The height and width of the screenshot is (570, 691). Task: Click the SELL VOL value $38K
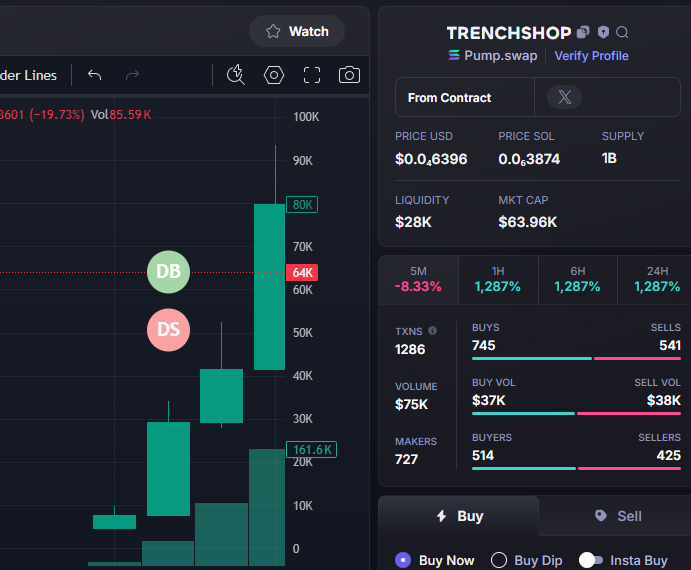tap(664, 400)
